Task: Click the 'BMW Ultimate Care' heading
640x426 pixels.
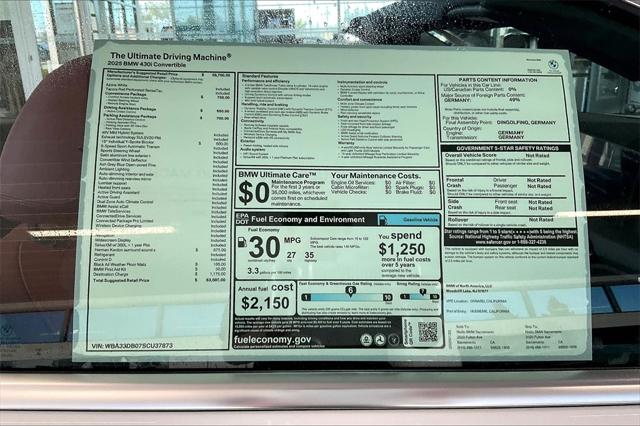Action: tap(277, 175)
